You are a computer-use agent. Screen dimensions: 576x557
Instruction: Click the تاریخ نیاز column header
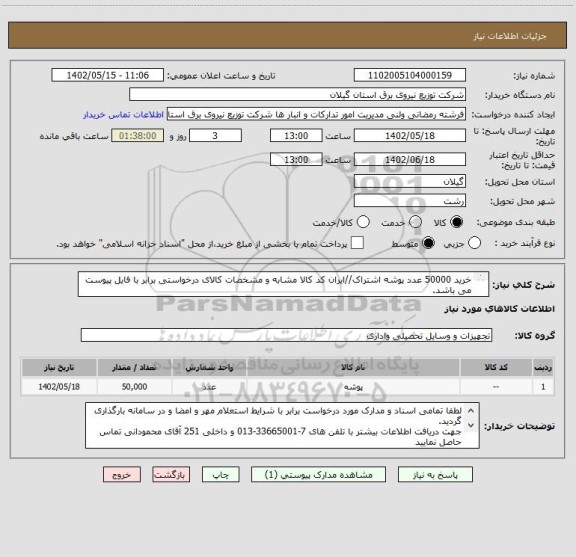59,367
